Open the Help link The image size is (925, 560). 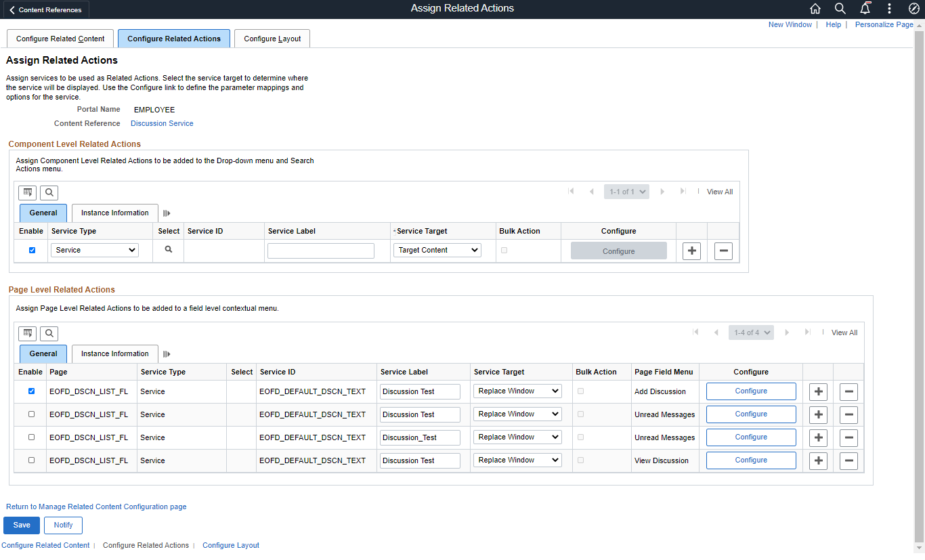834,24
